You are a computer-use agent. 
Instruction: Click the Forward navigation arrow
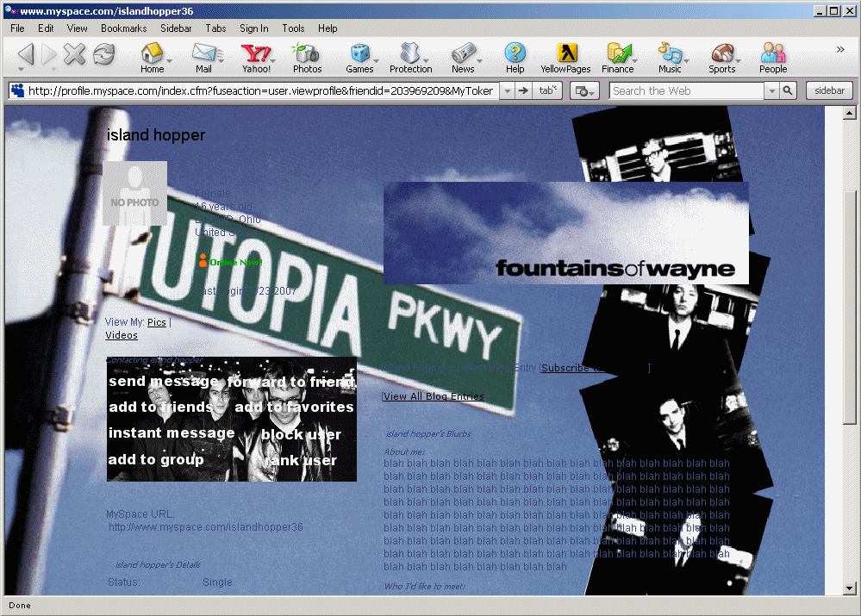pos(49,54)
